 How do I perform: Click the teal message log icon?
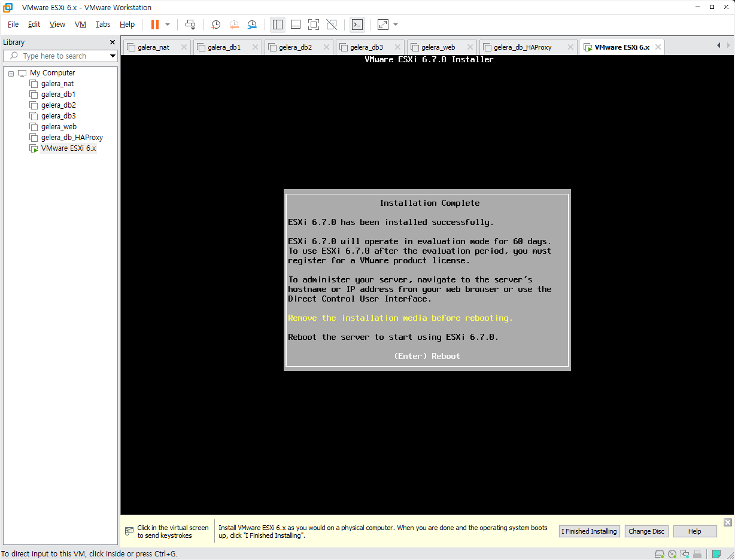pos(716,554)
